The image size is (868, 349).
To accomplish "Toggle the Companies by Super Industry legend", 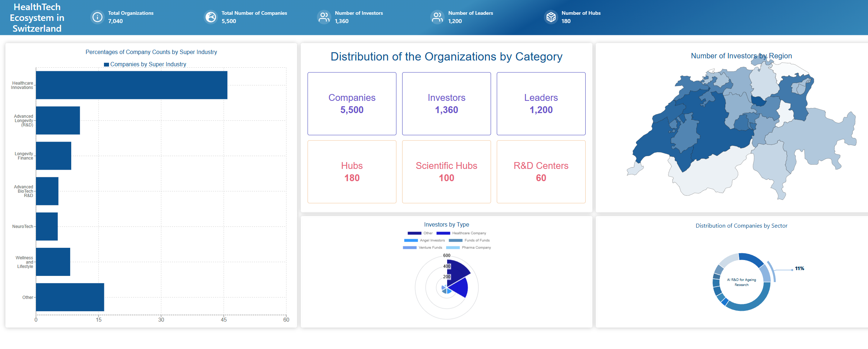I will point(145,64).
